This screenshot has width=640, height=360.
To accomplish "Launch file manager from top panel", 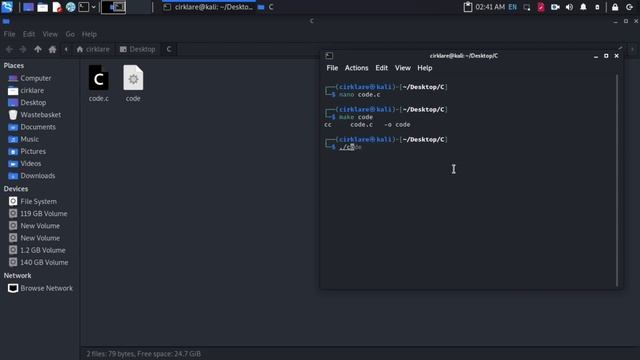I will (42, 7).
